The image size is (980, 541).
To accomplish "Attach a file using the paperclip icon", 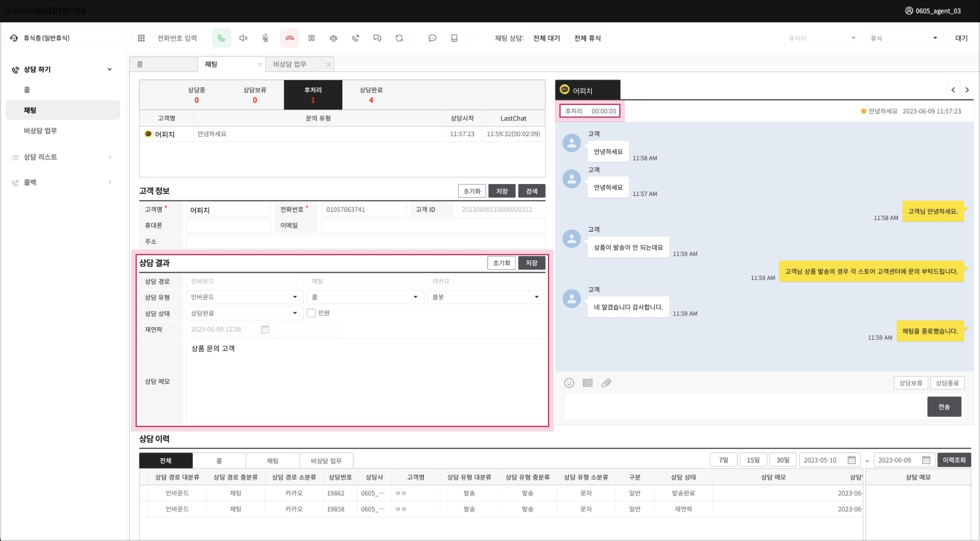I will 606,383.
